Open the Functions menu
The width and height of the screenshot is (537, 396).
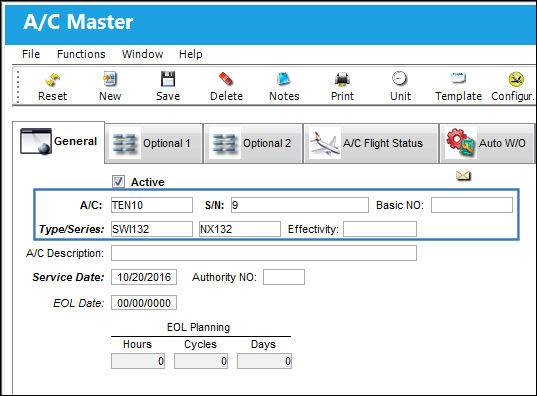pyautogui.click(x=81, y=54)
